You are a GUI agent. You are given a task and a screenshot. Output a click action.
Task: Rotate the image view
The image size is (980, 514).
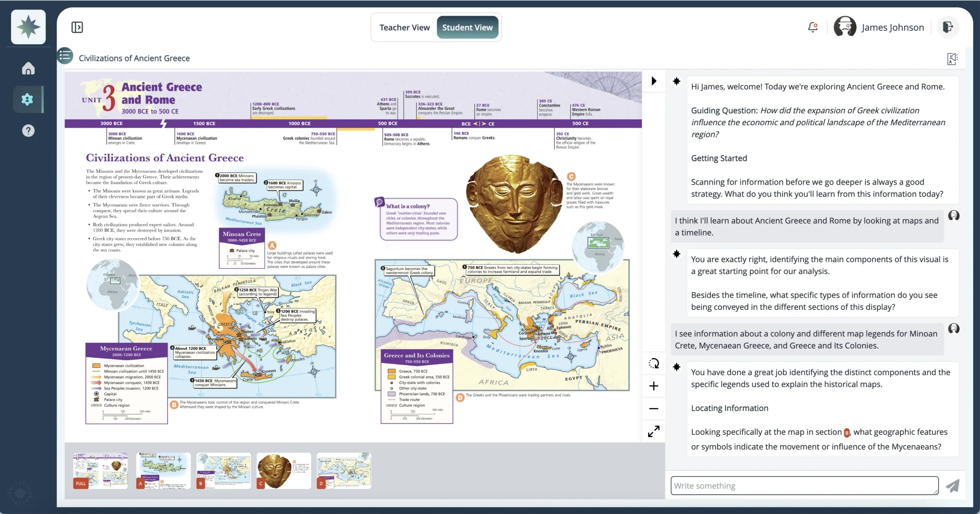[654, 363]
